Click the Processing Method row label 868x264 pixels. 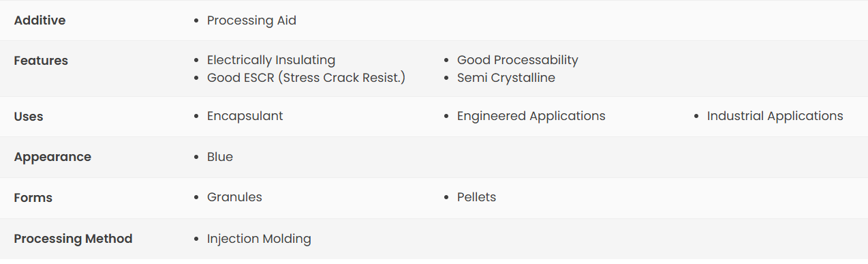(x=73, y=239)
